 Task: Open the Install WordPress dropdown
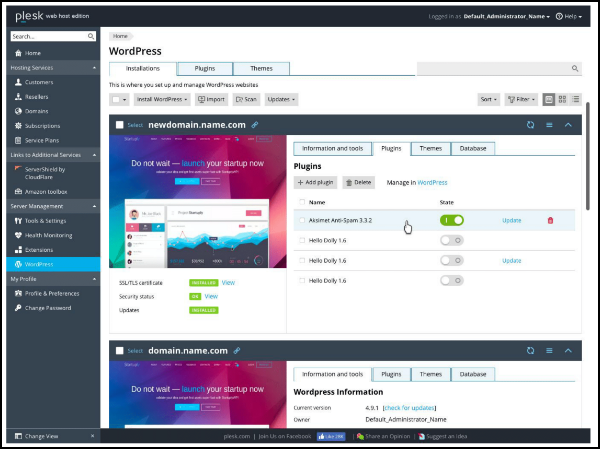coord(162,100)
